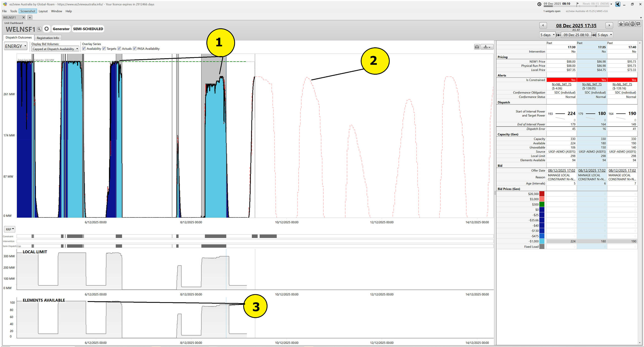Screen dimensions: 644x347
Task: Open the ENERGY commodity dropdown
Action: [16, 46]
